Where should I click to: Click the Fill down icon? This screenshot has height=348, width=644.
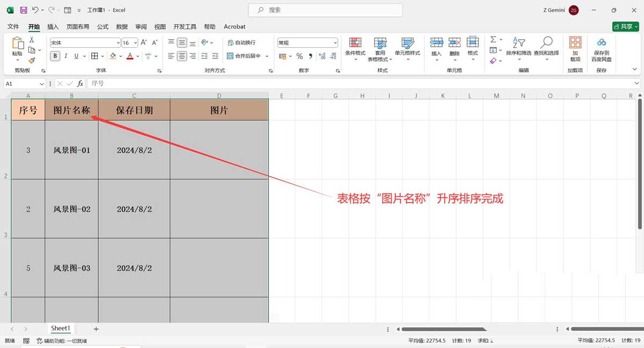pyautogui.click(x=493, y=50)
